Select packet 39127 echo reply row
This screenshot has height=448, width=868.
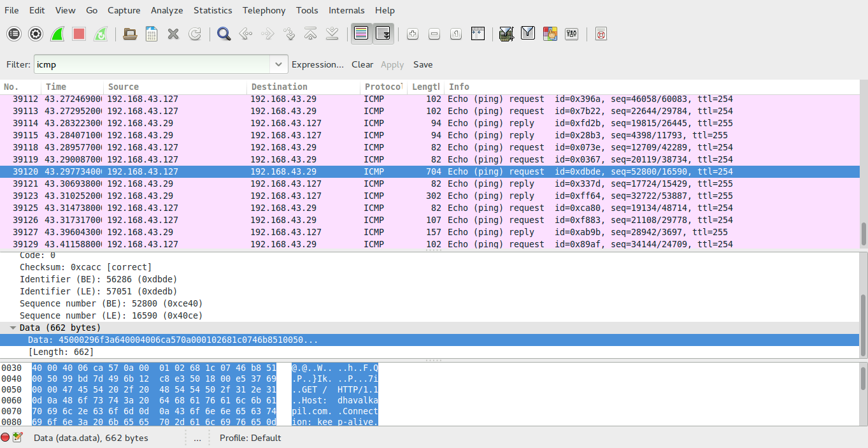tap(429, 232)
